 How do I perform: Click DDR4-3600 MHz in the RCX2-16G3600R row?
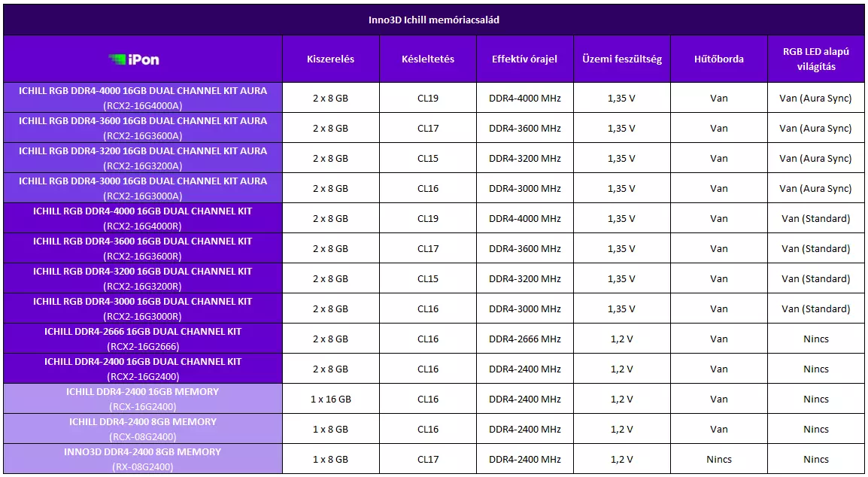click(x=525, y=248)
